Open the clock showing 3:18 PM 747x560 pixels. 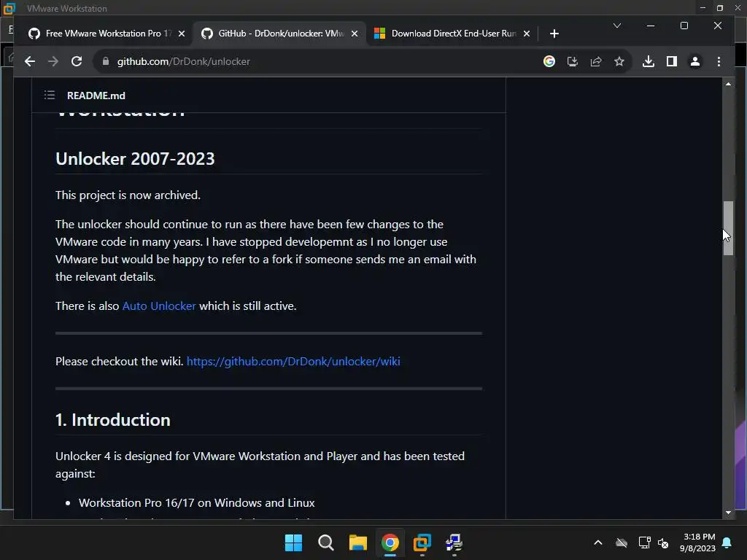click(x=698, y=542)
